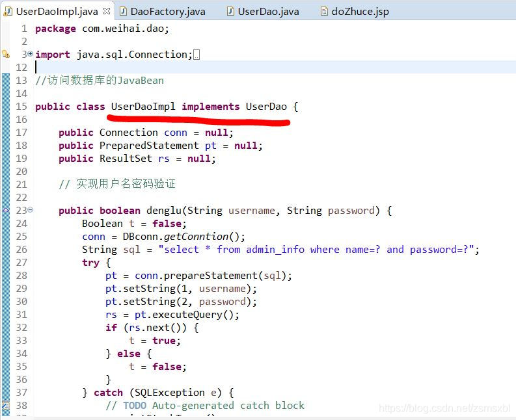Click the Chinese comment on line 21
The image size is (516, 420).
tap(117, 184)
